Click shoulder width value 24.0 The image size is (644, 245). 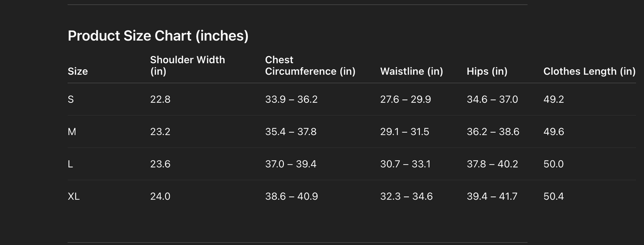point(160,196)
